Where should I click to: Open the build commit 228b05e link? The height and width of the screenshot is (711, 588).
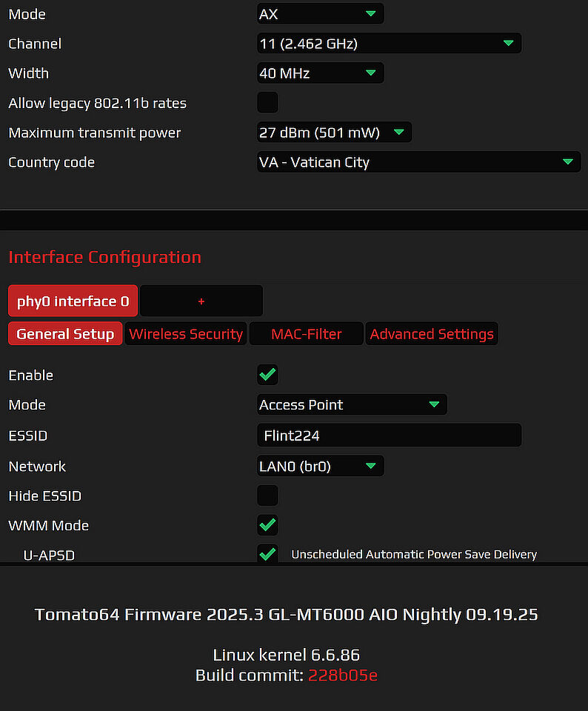[x=343, y=675]
